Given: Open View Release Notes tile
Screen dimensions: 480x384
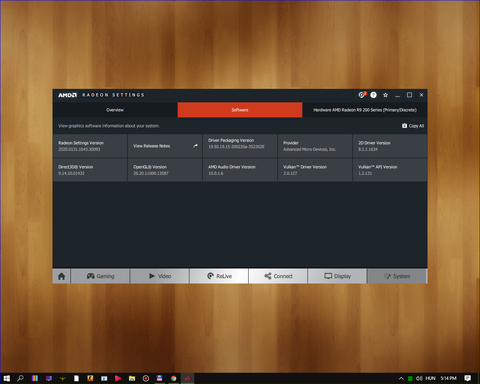Looking at the screenshot, I should tap(165, 146).
